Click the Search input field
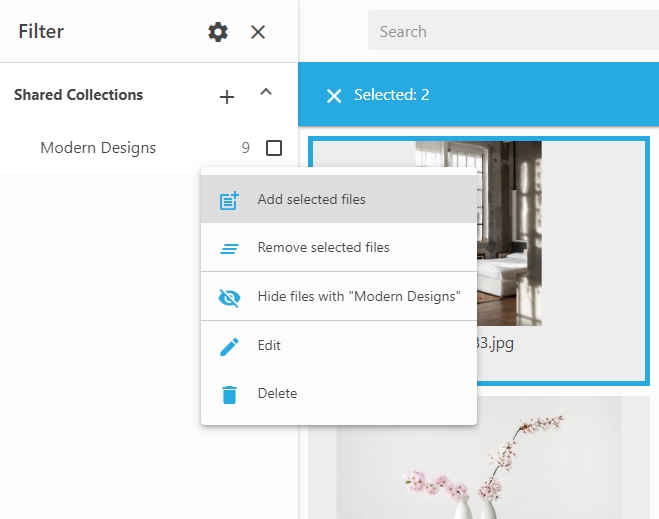This screenshot has height=519, width=659. pos(510,31)
